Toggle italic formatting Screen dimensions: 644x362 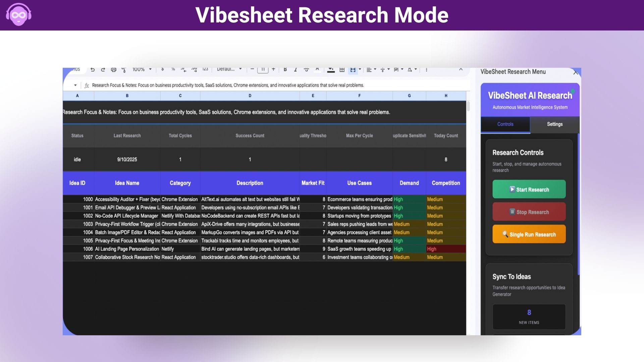click(x=296, y=69)
